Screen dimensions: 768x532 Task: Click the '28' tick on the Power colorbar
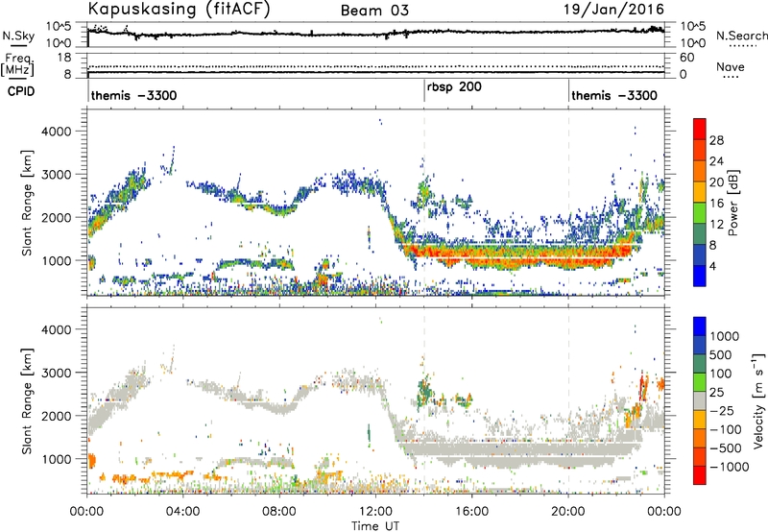click(x=716, y=140)
